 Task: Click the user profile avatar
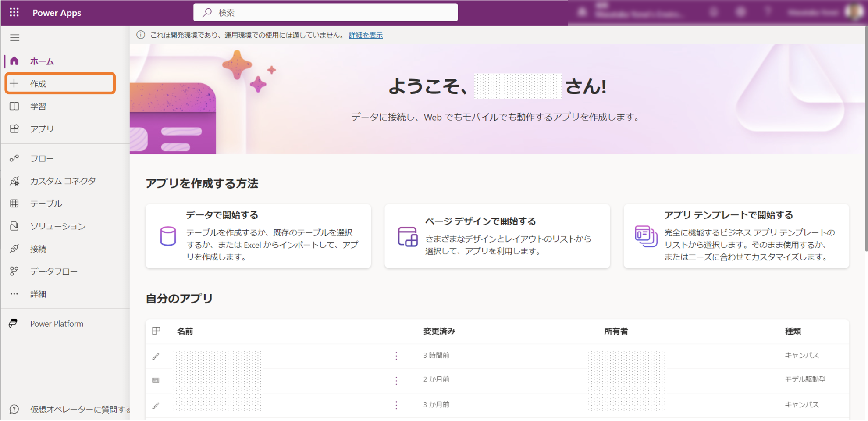click(x=854, y=12)
